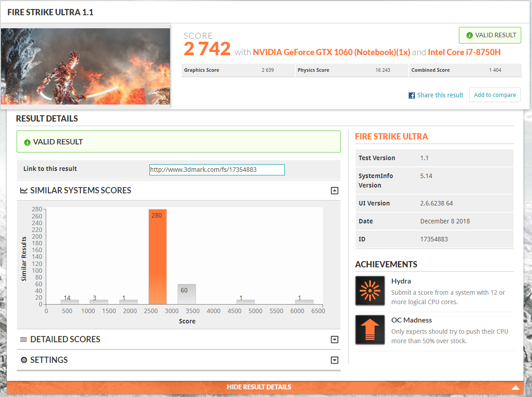
Task: Click the orange FIRE STRIKE ULTRA heading
Action: 392,137
